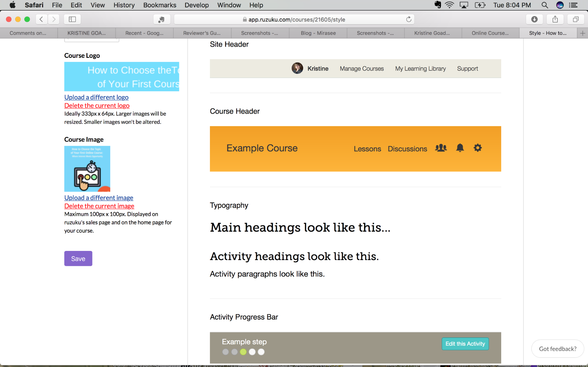Click the Share icon in toolbar
The image size is (588, 367).
[555, 19]
